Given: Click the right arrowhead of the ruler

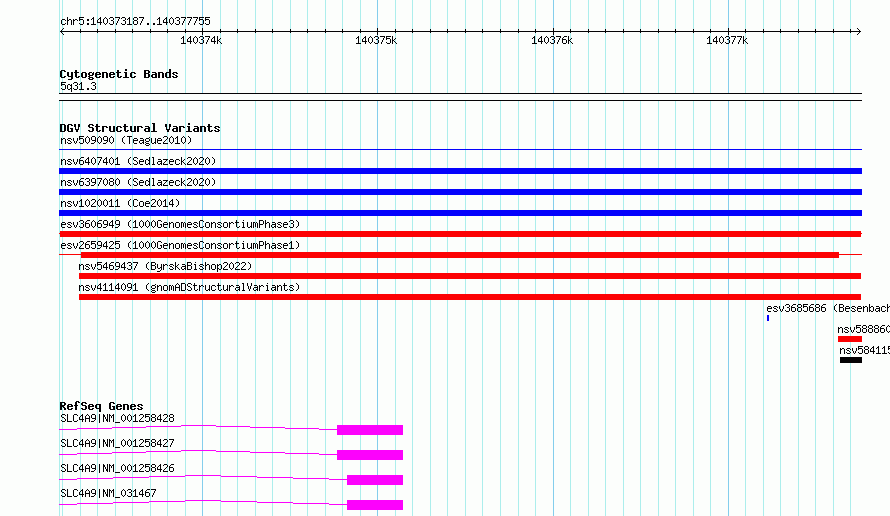Looking at the screenshot, I should point(859,31).
